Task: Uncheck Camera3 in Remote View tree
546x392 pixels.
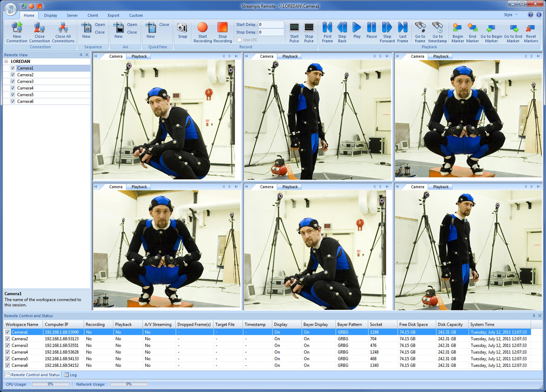Action: click(x=13, y=82)
